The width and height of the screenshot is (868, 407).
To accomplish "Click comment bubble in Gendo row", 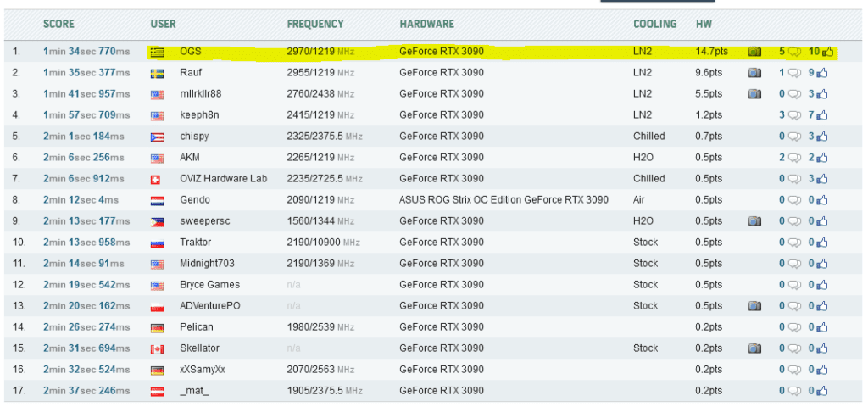I will pyautogui.click(x=794, y=200).
